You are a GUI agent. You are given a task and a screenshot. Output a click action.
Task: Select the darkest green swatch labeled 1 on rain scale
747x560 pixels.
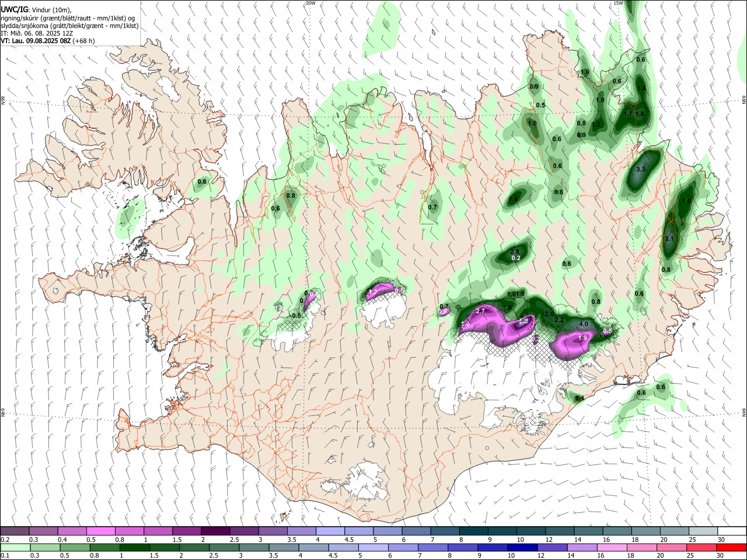point(134,548)
